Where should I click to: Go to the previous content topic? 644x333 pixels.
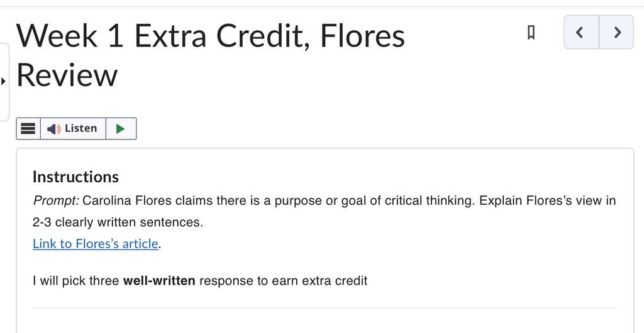coord(581,32)
